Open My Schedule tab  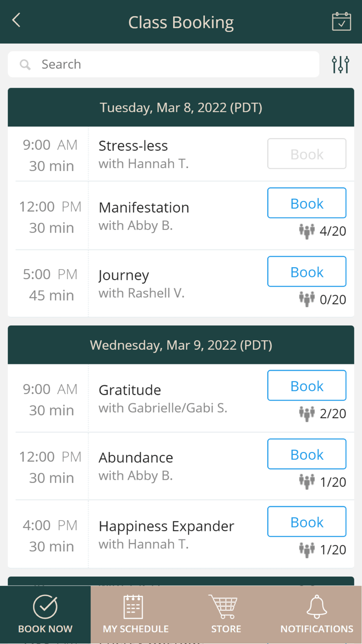(x=135, y=614)
